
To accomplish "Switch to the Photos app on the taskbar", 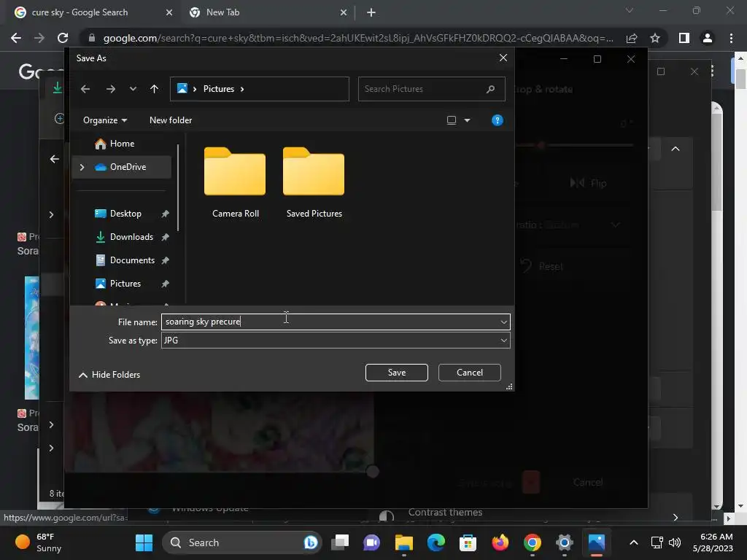I will pos(597,542).
